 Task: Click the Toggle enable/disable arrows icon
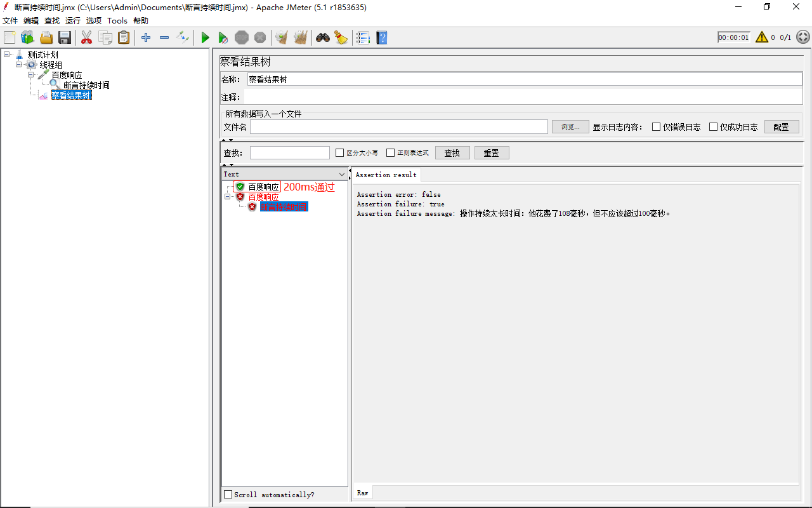[183, 37]
